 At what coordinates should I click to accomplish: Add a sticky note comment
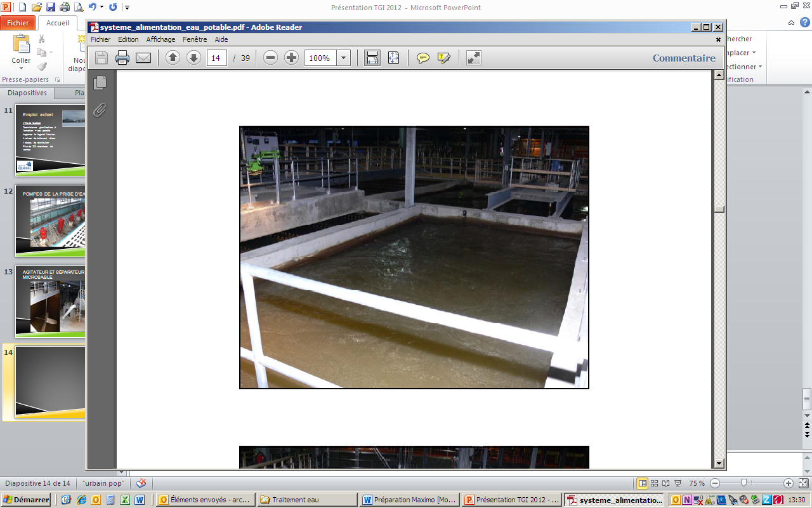pos(422,58)
